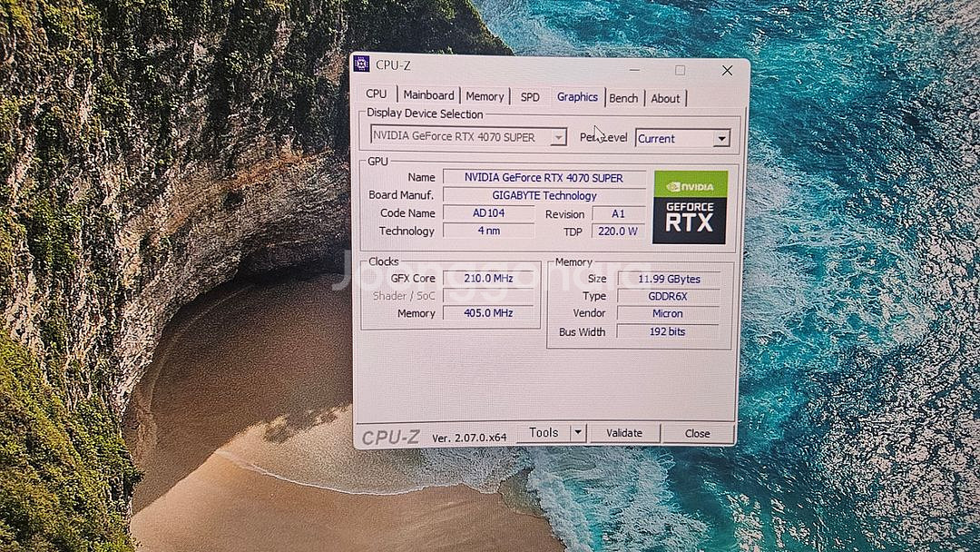Click the GDDR6X memory type value
This screenshot has width=980, height=552.
tap(668, 296)
